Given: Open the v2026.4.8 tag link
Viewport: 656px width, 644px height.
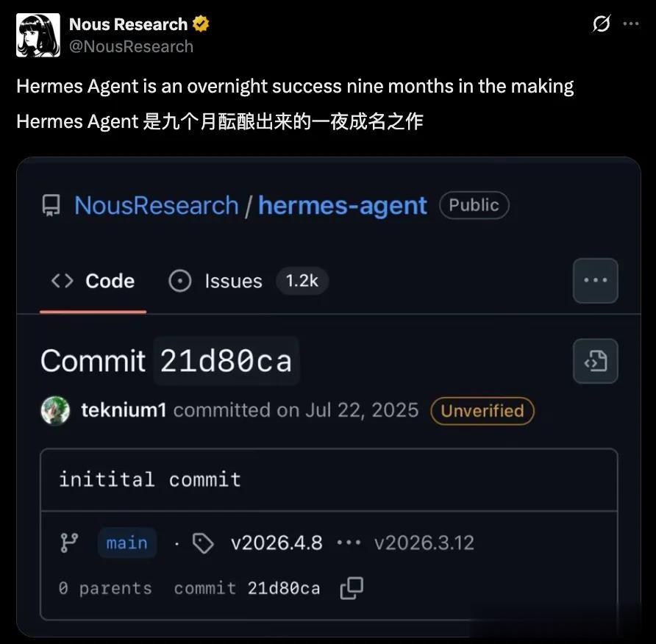Looking at the screenshot, I should click(x=277, y=543).
